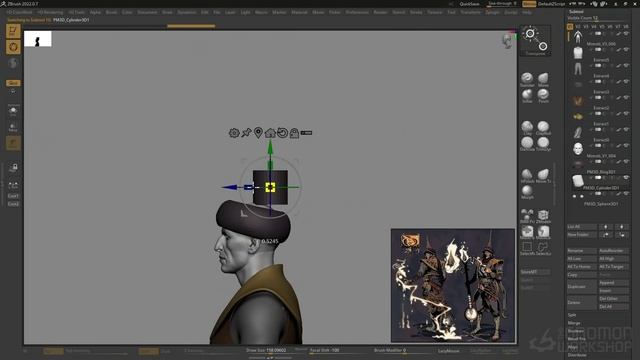Click the List All button

582,227
